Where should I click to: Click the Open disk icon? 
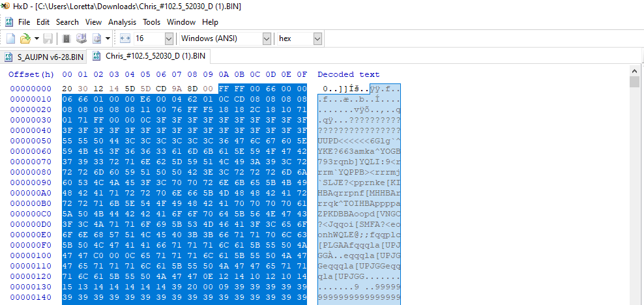click(x=81, y=39)
